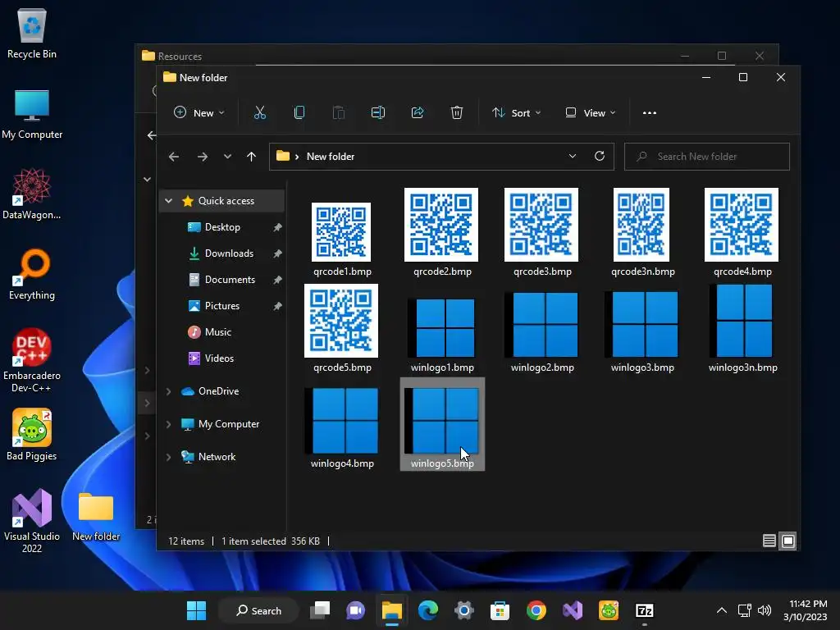This screenshot has height=630, width=840.
Task: Select My Computer desktop icon
Action: click(x=32, y=115)
